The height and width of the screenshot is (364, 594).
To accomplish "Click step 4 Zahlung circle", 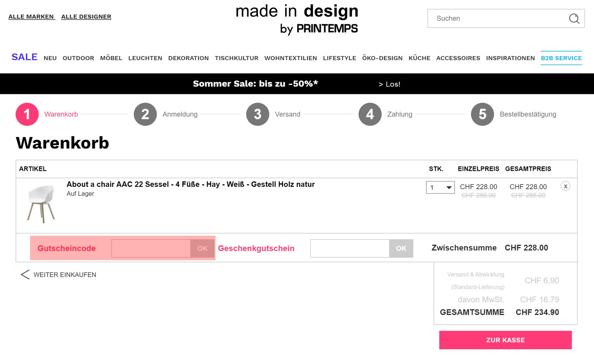I will point(370,114).
